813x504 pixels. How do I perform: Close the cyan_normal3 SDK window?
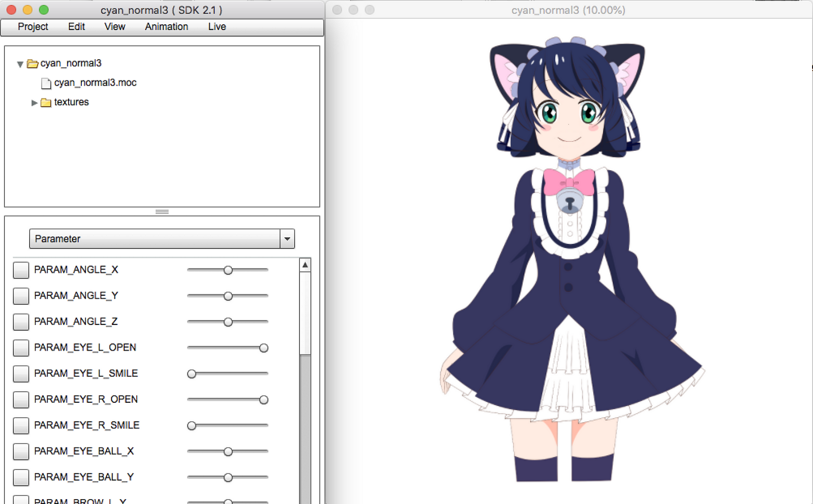[x=12, y=10]
